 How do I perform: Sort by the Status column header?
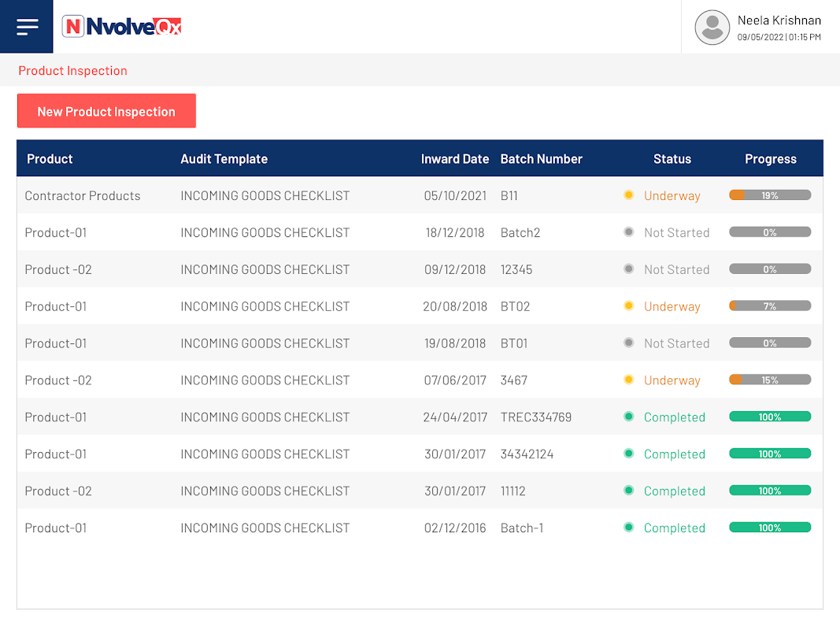pos(672,159)
